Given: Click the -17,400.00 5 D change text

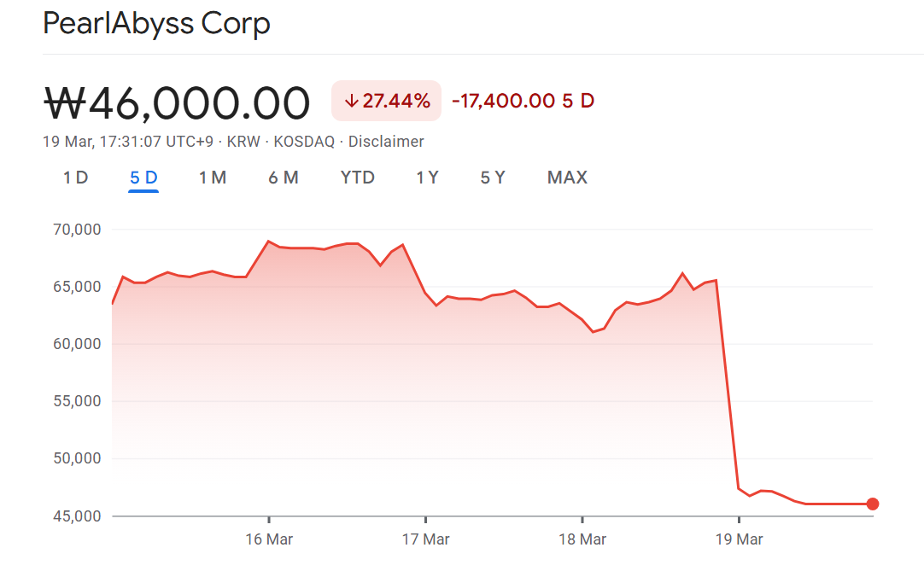Looking at the screenshot, I should coord(523,101).
